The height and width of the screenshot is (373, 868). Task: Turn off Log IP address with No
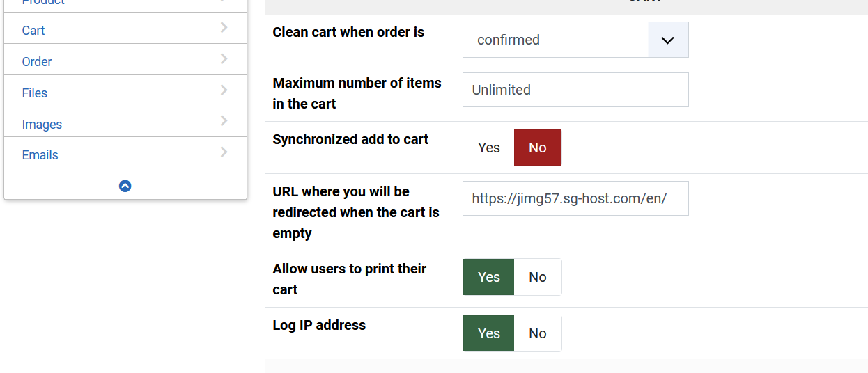coord(537,333)
